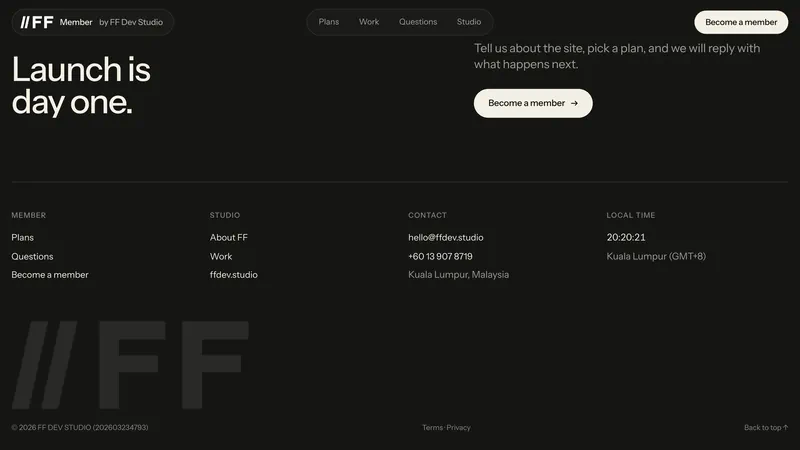Click the LOCAL TIME column heading
The height and width of the screenshot is (450, 800).
pos(631,215)
